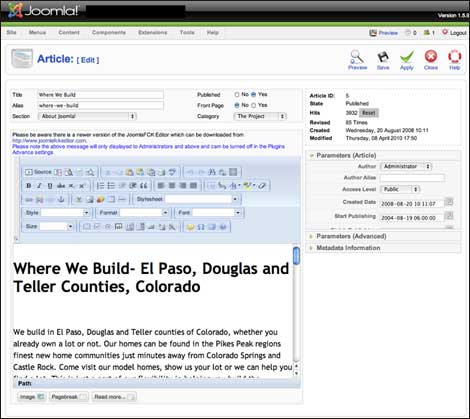This screenshot has width=470, height=419.
Task: Open the Site menu
Action: [11, 33]
